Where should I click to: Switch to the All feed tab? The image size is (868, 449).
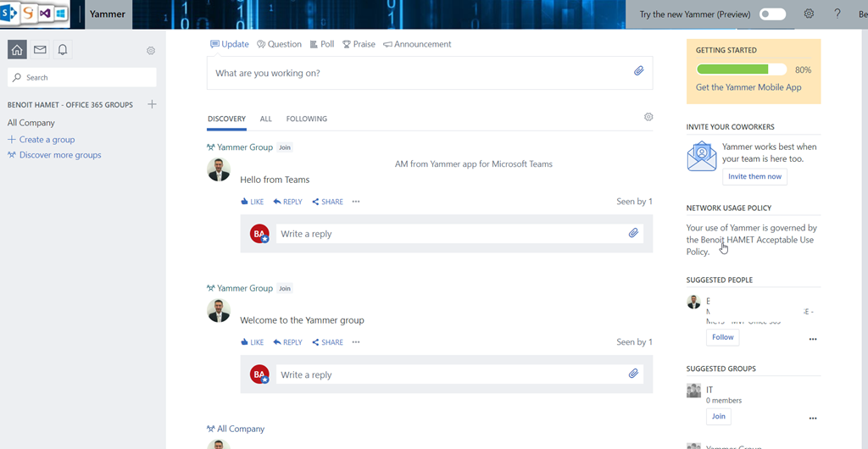(265, 119)
